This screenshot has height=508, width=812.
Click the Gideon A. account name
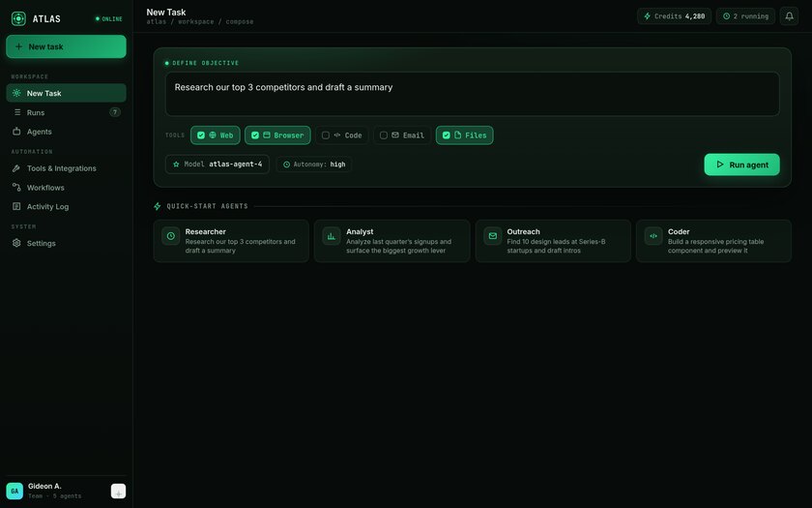tap(44, 486)
